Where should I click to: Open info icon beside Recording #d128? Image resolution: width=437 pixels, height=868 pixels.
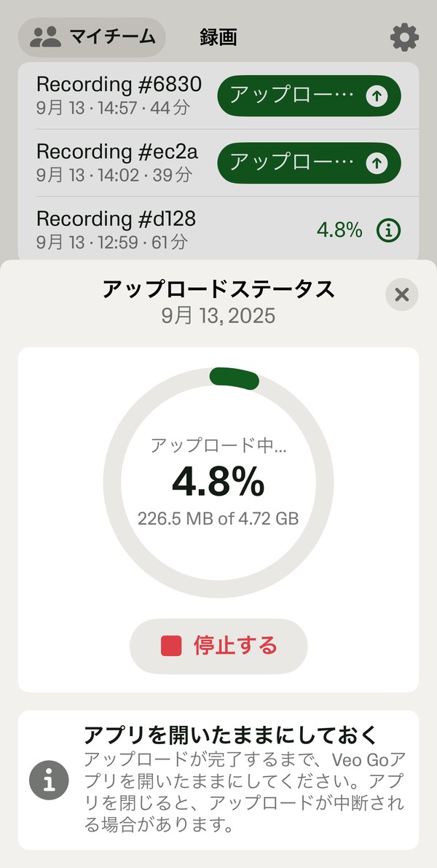click(x=389, y=230)
